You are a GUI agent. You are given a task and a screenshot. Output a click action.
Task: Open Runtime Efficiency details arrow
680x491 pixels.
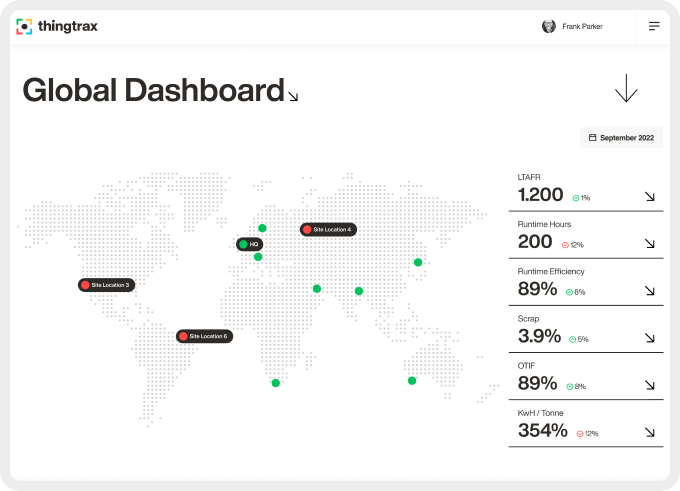click(x=650, y=291)
